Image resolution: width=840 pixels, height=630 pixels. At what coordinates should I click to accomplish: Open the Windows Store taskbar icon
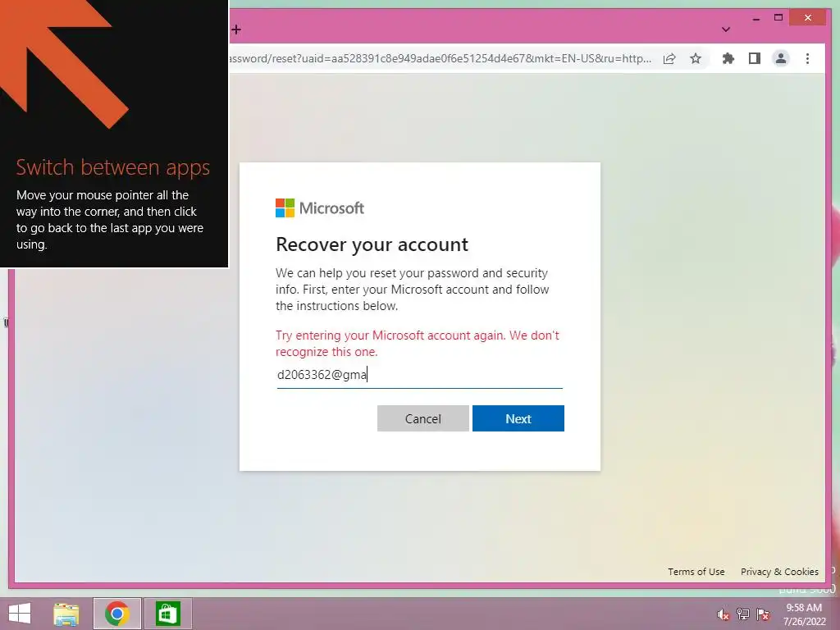click(x=167, y=614)
